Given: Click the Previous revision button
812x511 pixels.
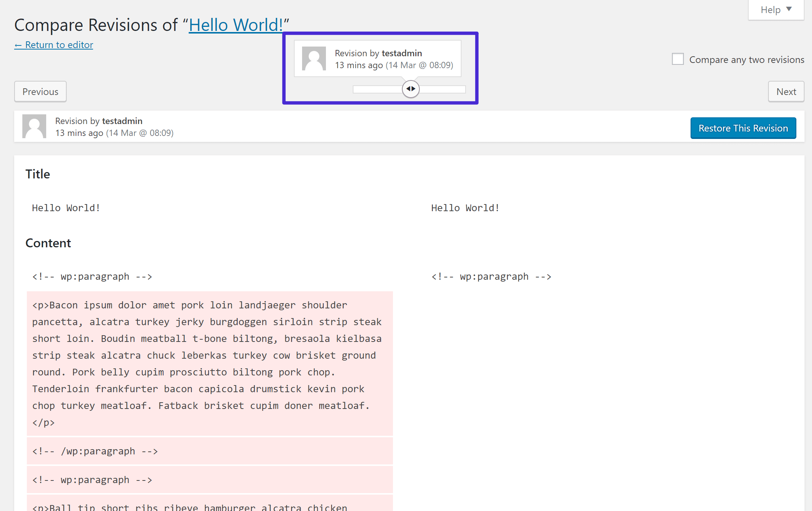Looking at the screenshot, I should point(40,91).
